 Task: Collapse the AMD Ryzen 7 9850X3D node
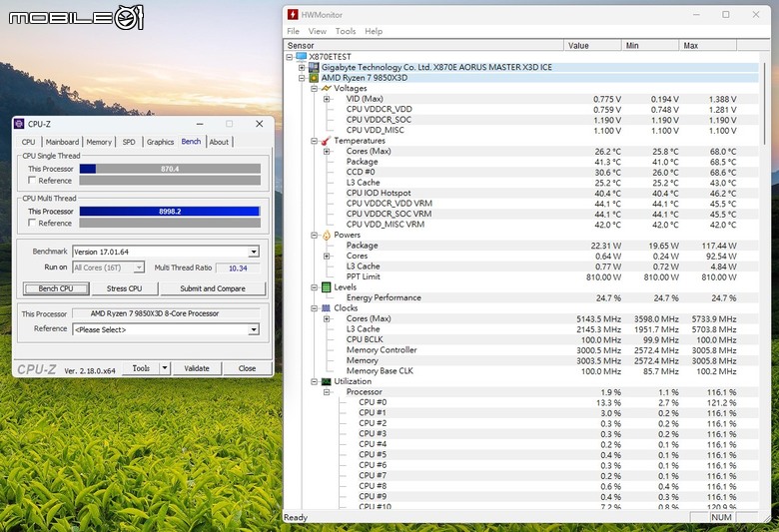click(302, 78)
